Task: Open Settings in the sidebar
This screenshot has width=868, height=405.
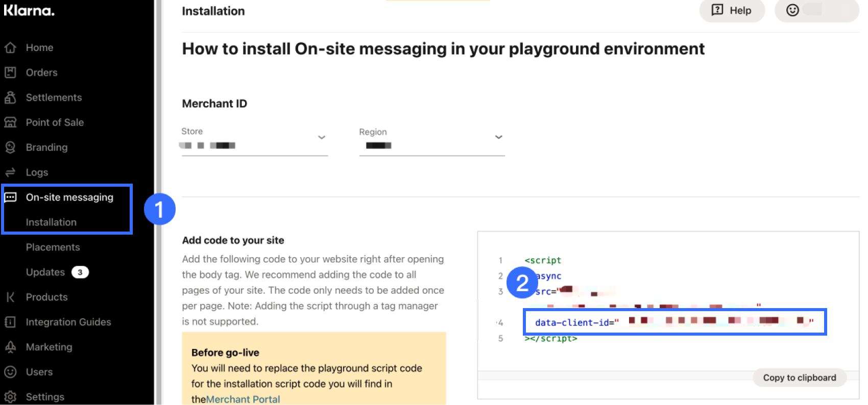Action: click(x=45, y=397)
